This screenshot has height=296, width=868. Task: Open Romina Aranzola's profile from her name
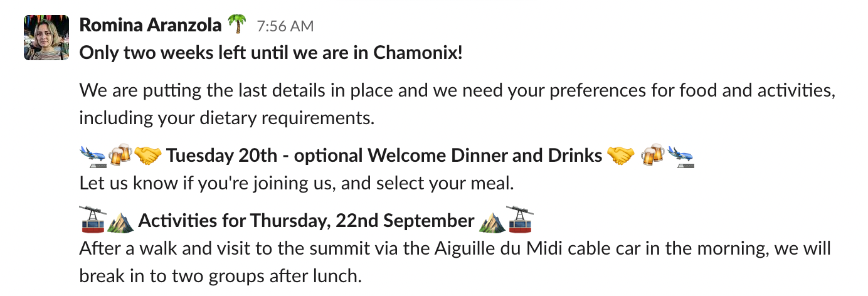click(x=150, y=25)
